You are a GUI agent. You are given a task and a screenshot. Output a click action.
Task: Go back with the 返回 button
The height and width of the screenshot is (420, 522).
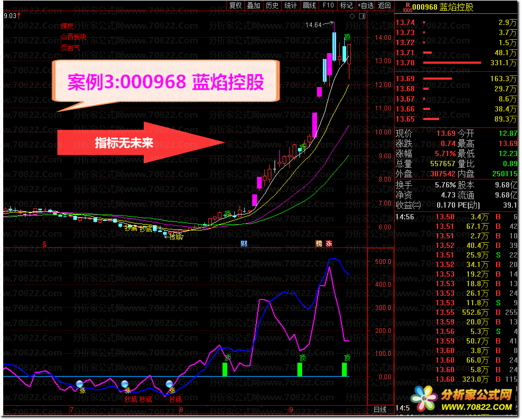[x=384, y=5]
